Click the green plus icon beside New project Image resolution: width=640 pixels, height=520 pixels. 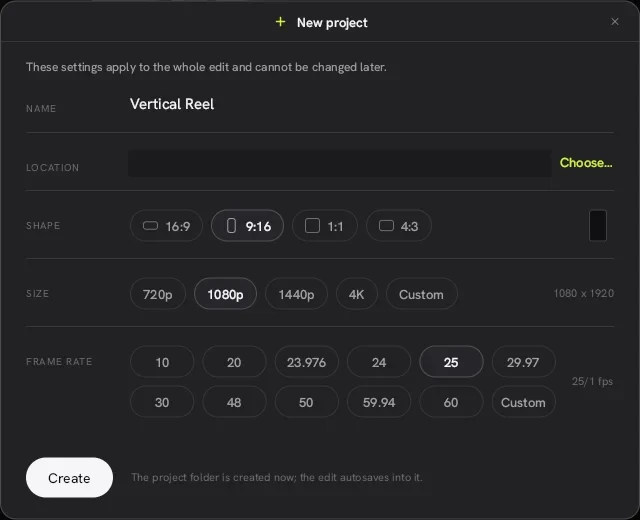click(x=280, y=22)
